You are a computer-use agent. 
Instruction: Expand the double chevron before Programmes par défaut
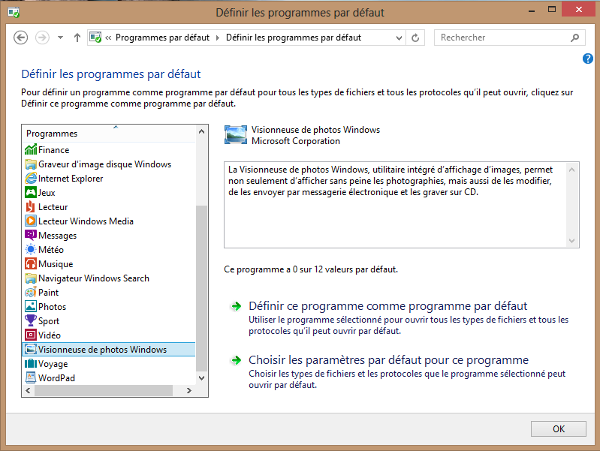[x=108, y=37]
